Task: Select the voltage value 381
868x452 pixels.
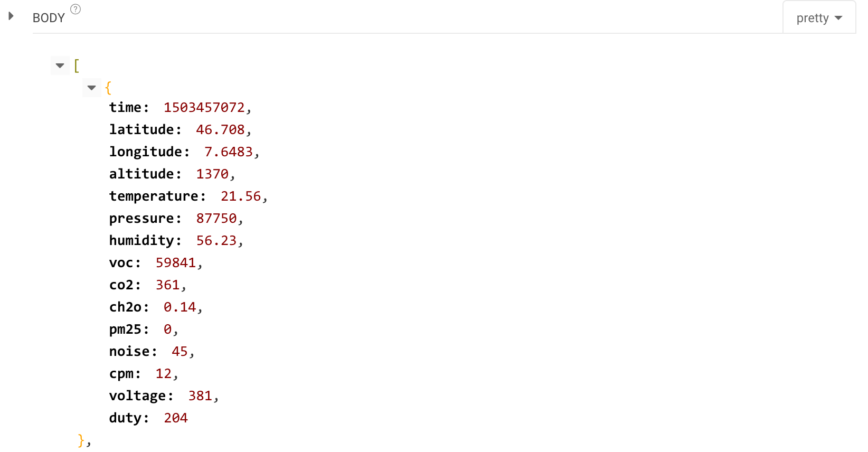Action: (200, 395)
